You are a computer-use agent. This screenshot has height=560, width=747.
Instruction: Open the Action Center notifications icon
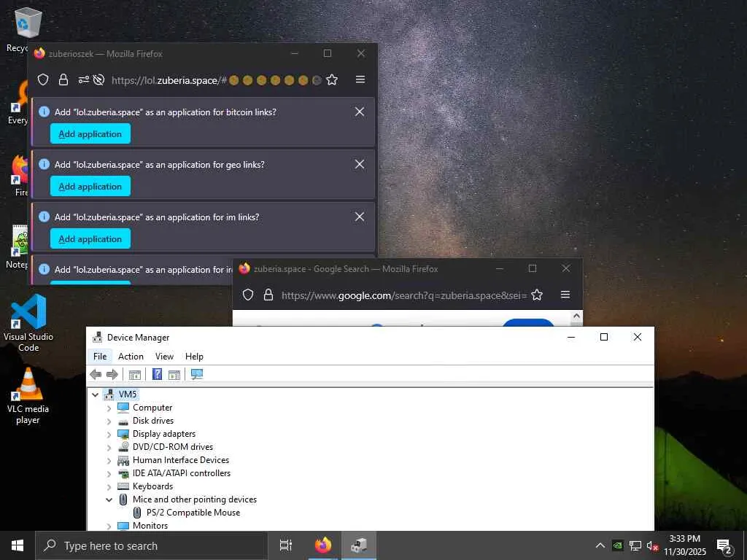click(724, 546)
